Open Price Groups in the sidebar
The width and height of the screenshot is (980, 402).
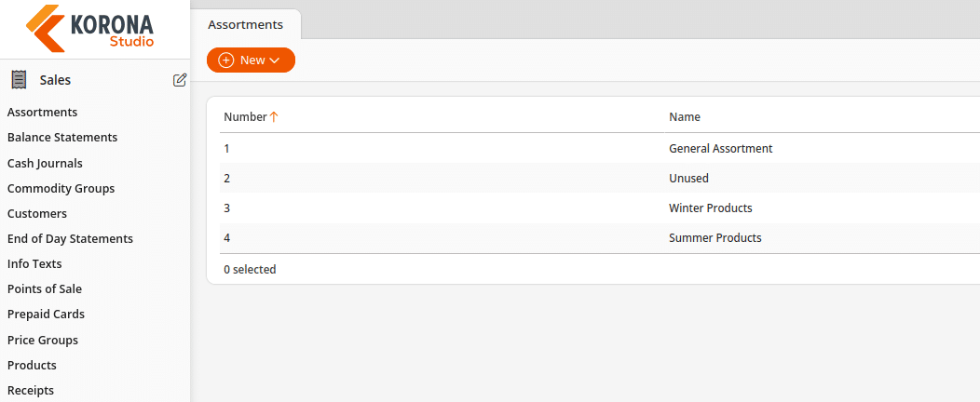point(43,341)
